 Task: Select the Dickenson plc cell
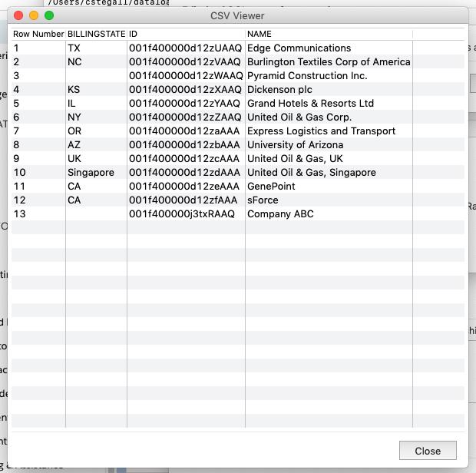pos(329,90)
